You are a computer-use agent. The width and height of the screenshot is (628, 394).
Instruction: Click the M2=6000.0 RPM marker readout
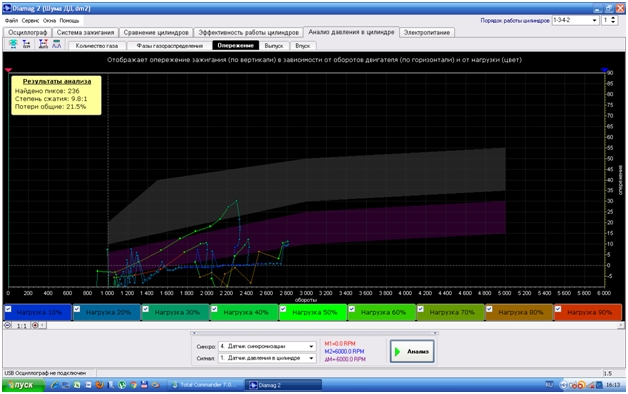[344, 351]
